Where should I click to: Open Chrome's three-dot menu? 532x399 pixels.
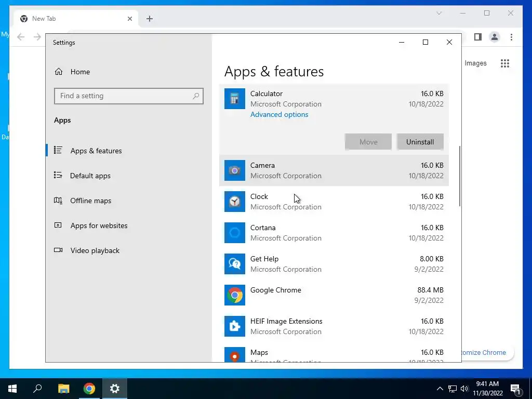tap(511, 37)
